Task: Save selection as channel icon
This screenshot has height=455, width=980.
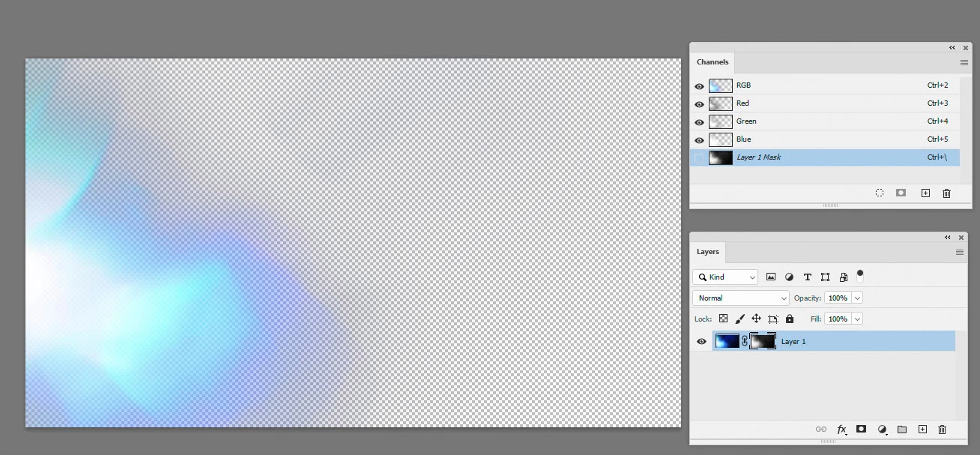Action: [x=901, y=193]
